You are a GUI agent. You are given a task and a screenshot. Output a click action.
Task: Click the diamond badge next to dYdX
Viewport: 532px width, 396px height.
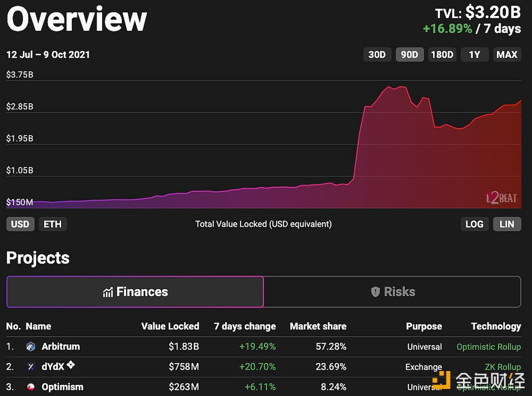point(71,365)
